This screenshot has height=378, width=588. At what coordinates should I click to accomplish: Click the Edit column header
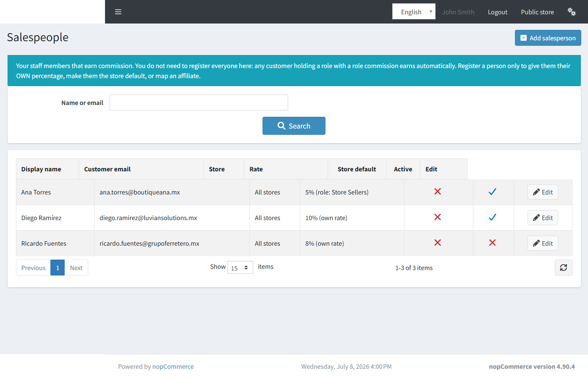coord(444,169)
